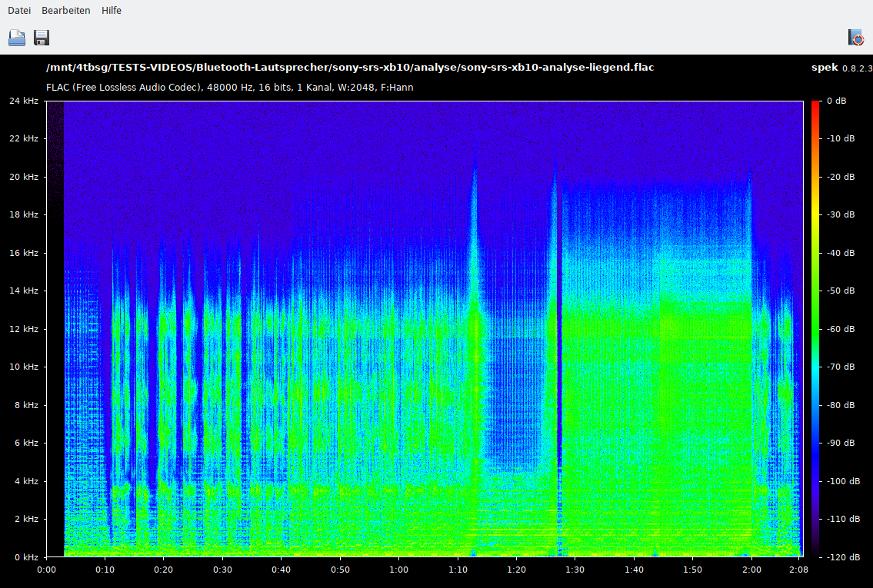Click the 0 kHz axis label
The image size is (873, 588).
point(26,557)
